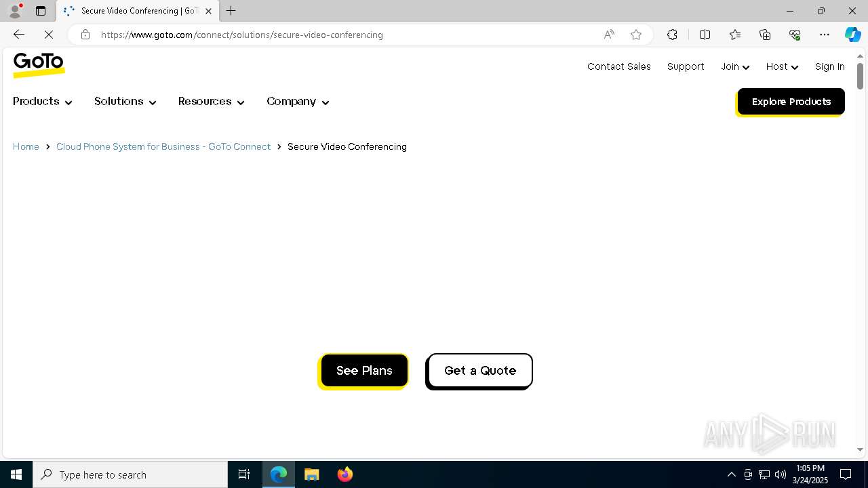Expand the Products menu
Screen dimensions: 868x488
click(x=43, y=101)
